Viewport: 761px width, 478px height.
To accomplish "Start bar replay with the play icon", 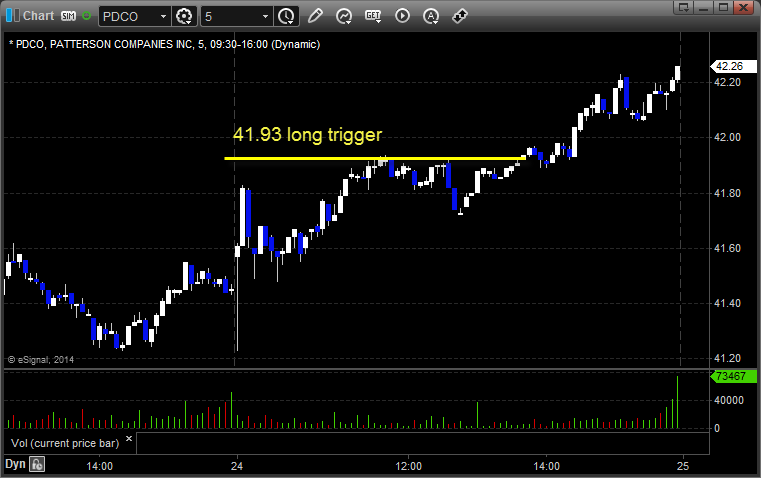I will click(402, 16).
